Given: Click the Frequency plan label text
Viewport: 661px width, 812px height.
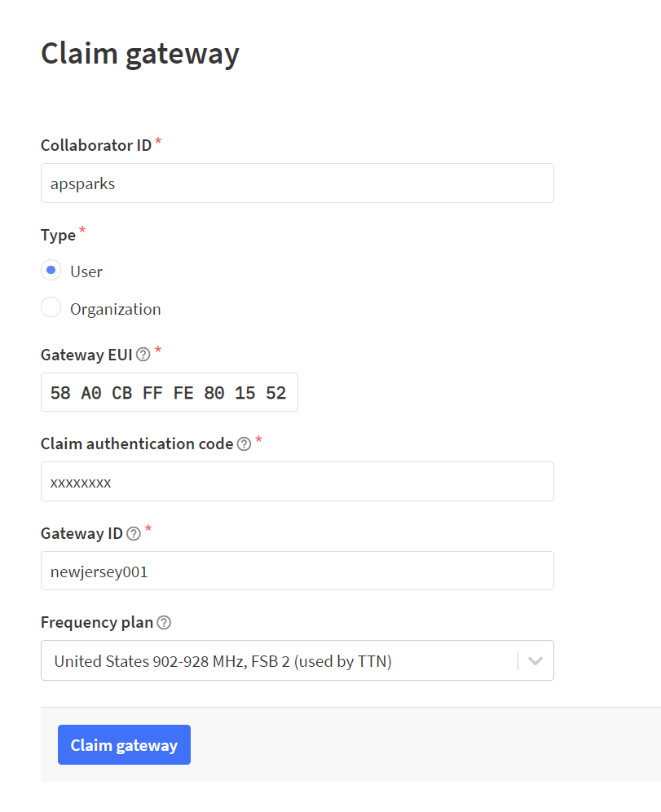Looking at the screenshot, I should [97, 623].
